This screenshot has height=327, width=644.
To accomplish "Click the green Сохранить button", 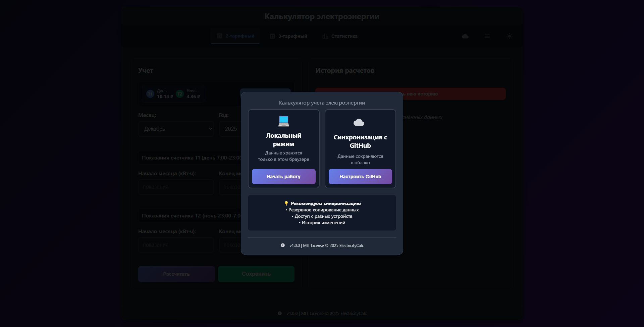I will (x=256, y=274).
